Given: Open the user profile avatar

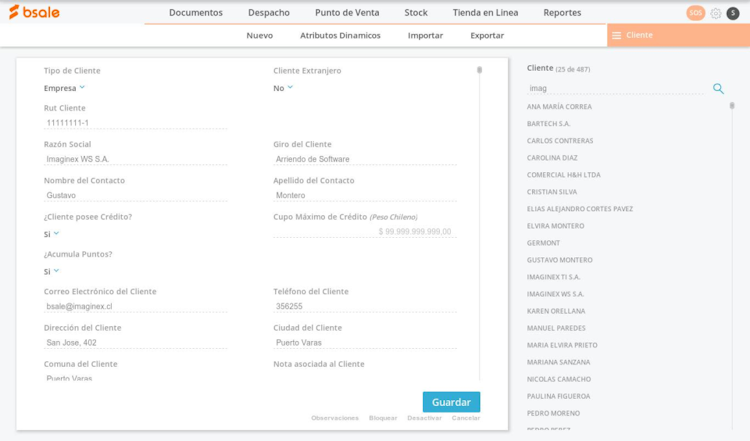Looking at the screenshot, I should click(x=733, y=13).
